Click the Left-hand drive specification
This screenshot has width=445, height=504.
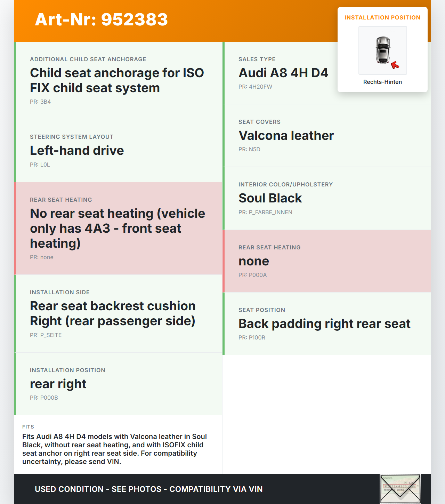[x=77, y=151]
